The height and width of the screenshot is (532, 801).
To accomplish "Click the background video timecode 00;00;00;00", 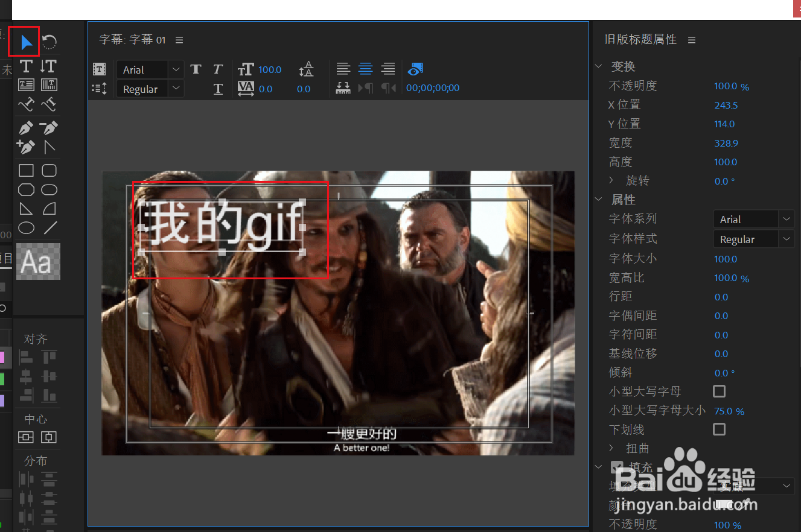I will [433, 88].
